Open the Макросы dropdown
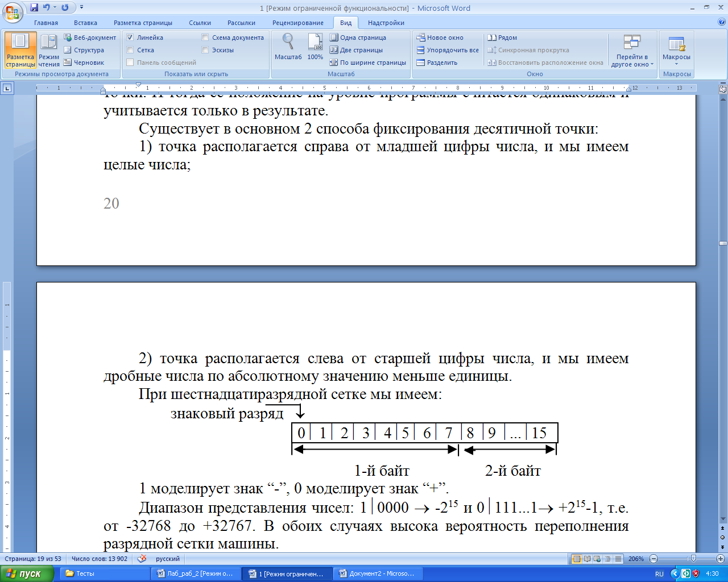Screen dimensions: 728x582 tap(676, 50)
